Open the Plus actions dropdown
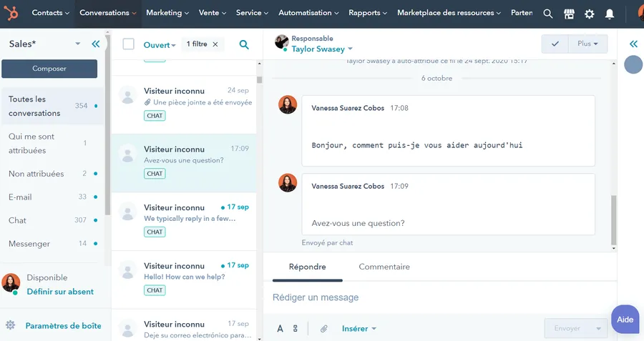This screenshot has width=644, height=341. (x=587, y=44)
